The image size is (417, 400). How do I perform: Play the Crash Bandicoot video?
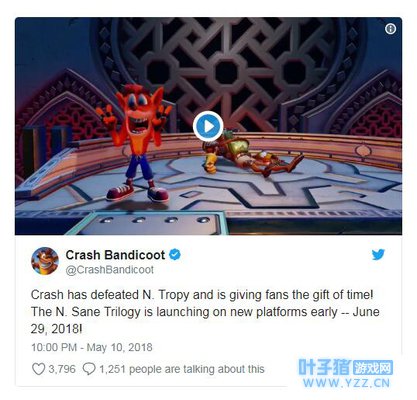click(x=208, y=126)
